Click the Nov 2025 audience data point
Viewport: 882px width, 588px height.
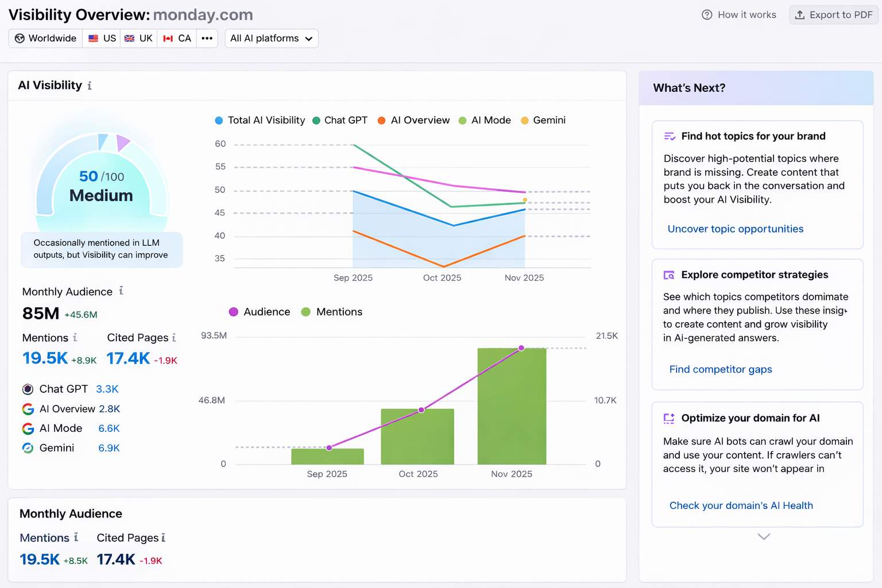[521, 347]
